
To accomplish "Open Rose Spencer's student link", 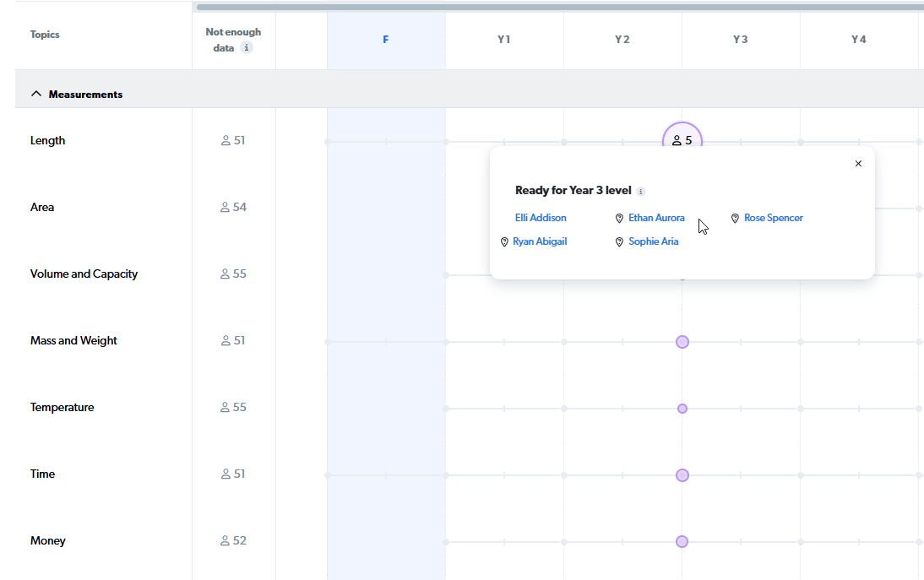I will click(x=773, y=218).
